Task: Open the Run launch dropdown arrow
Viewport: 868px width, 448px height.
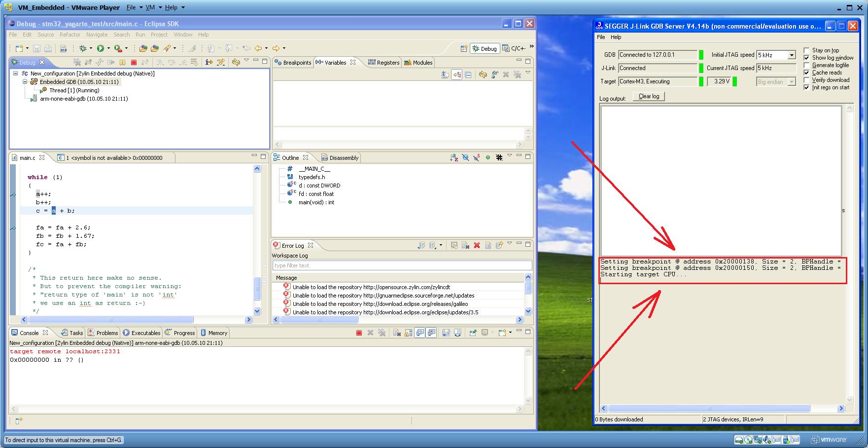Action: coord(108,48)
